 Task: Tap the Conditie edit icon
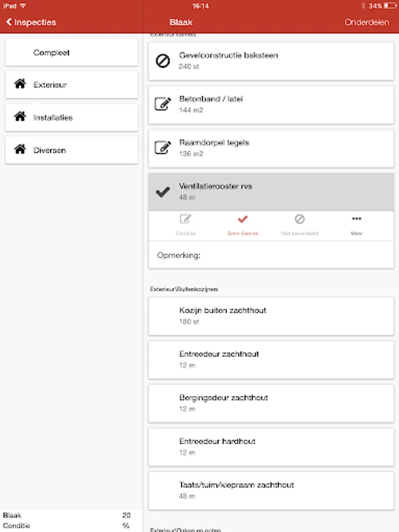tap(185, 220)
